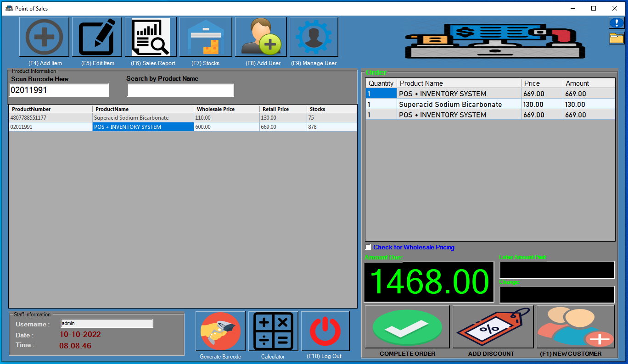The image size is (628, 364).
Task: Click inside the Scan Barcode field
Action: coord(59,90)
